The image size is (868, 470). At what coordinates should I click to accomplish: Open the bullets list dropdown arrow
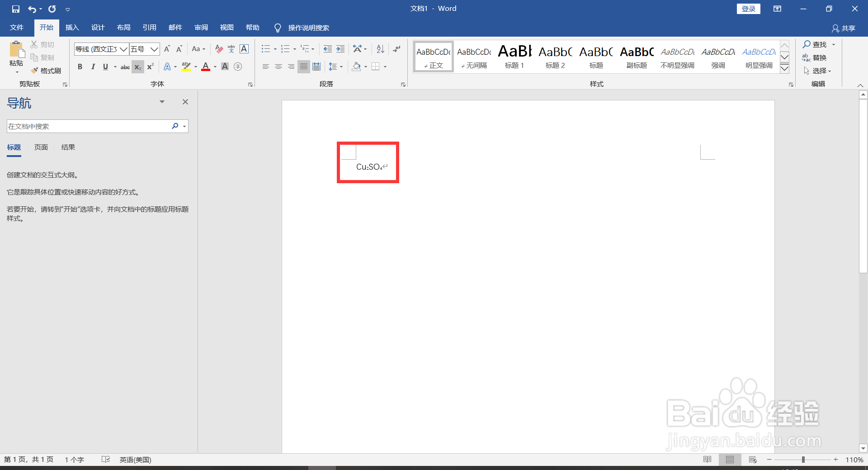275,49
